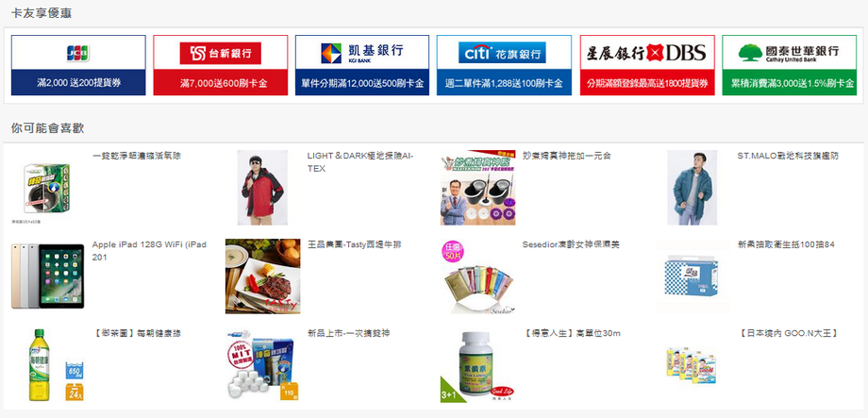This screenshot has width=868, height=418.
Task: Click the Tasty steak dish image
Action: (262, 276)
